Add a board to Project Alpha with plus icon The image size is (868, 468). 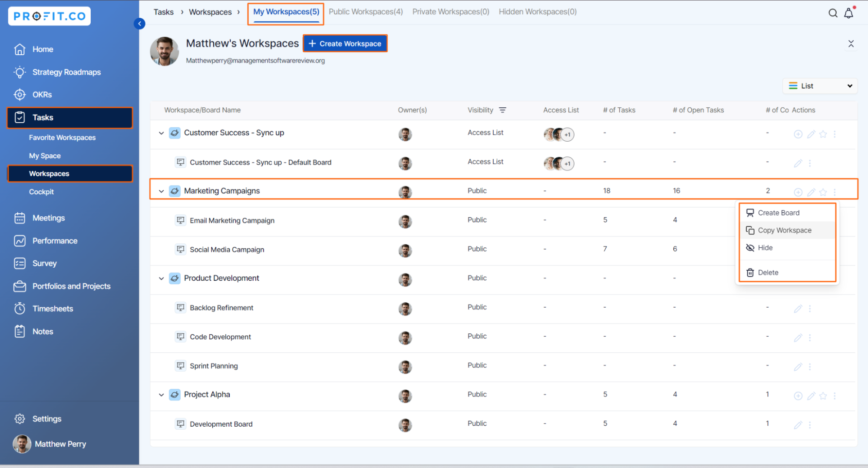pos(798,396)
